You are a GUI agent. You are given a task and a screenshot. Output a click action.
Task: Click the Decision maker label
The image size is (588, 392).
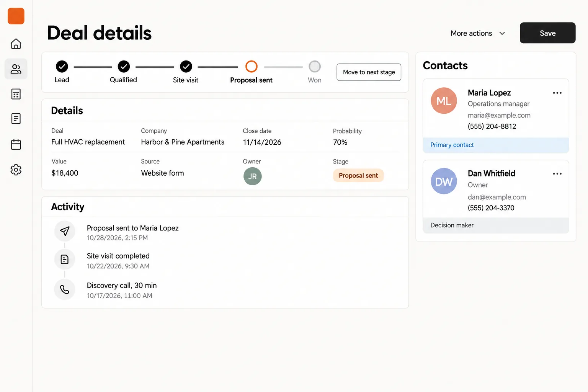452,225
